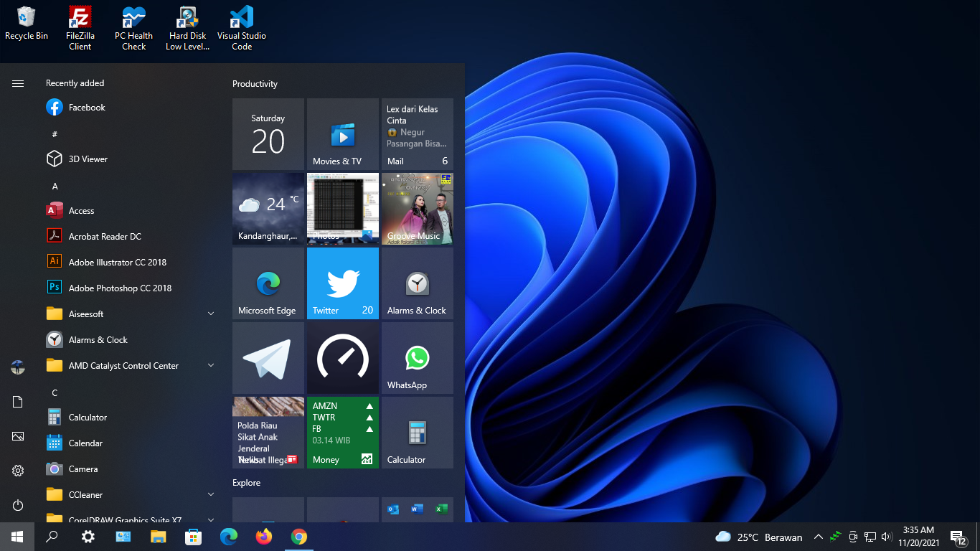The width and height of the screenshot is (980, 551).
Task: Select PC Health Check desktop shortcut
Action: click(x=133, y=29)
